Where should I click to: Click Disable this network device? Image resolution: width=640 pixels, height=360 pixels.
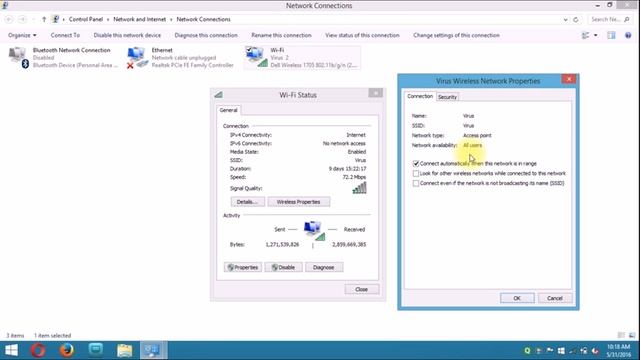coord(127,36)
